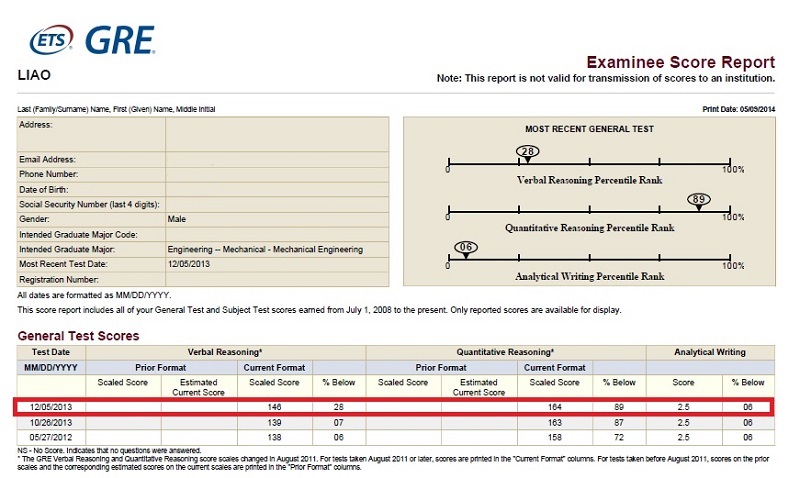This screenshot has width=800, height=478.
Task: Click the large GRE logo
Action: point(120,40)
